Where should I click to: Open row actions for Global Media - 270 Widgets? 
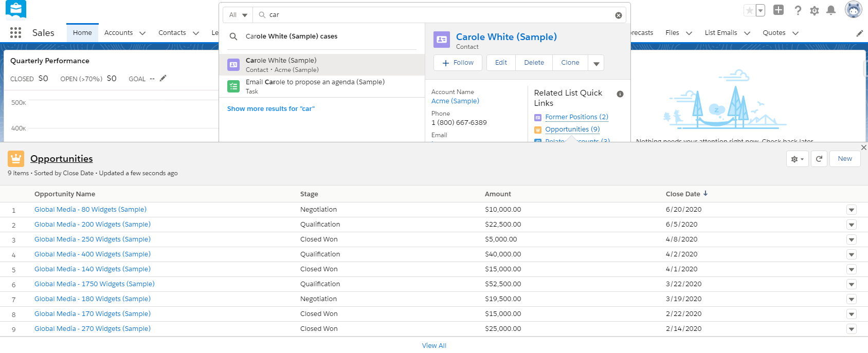click(x=852, y=329)
